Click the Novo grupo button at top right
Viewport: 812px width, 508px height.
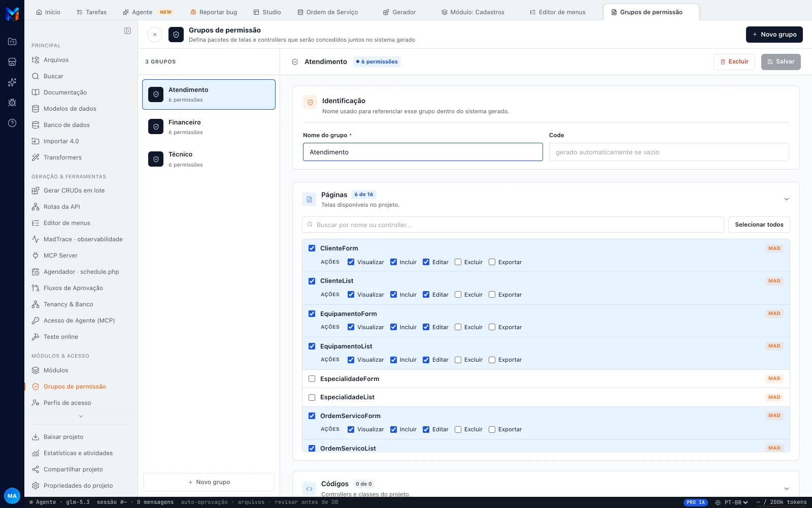click(774, 35)
